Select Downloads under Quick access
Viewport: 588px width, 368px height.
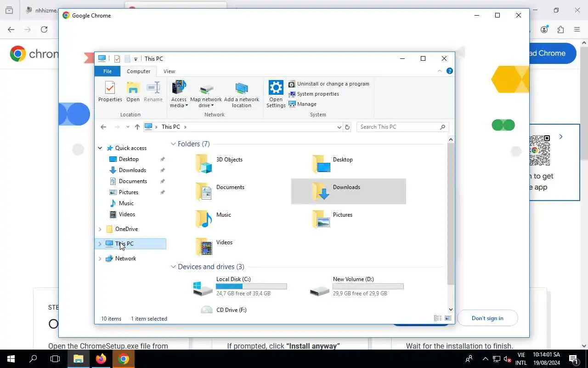(x=132, y=170)
